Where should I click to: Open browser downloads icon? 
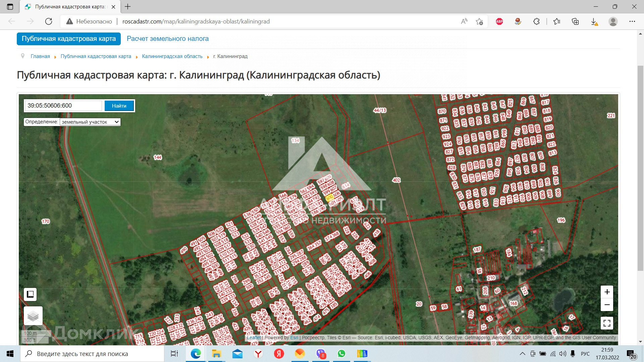594,21
